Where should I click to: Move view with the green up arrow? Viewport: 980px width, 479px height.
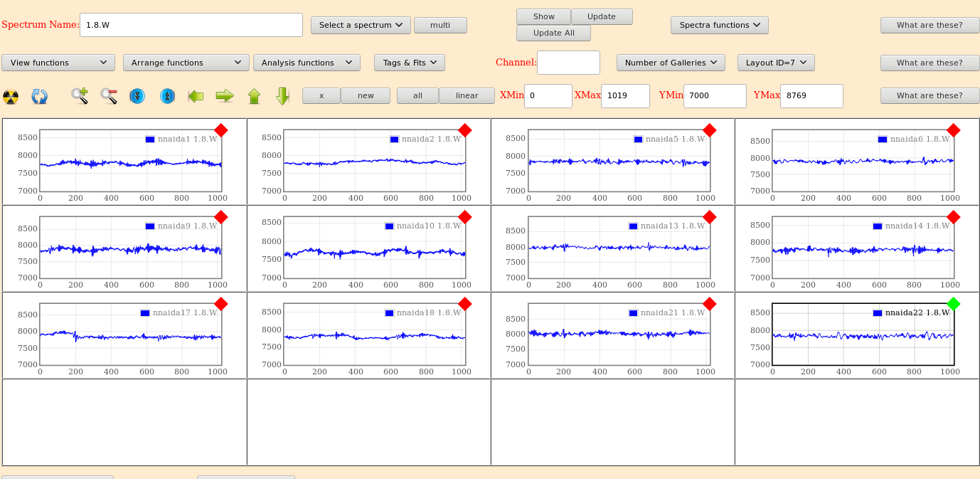coord(254,96)
